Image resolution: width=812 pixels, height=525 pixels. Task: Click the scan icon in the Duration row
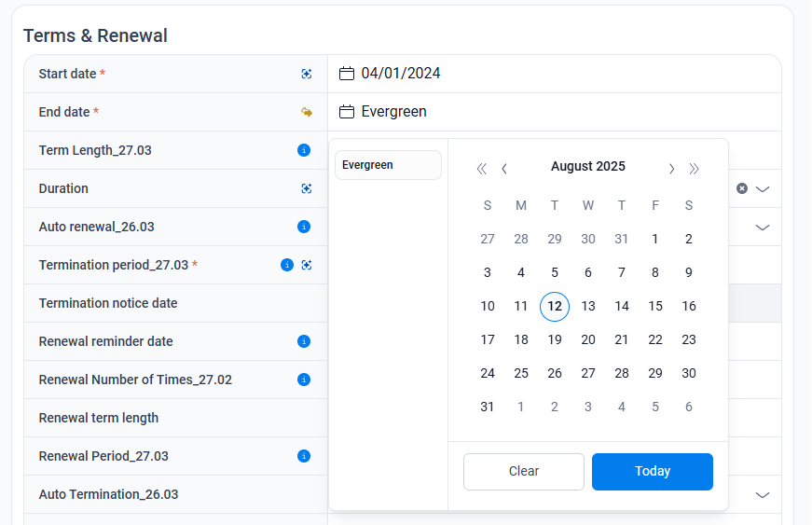[x=306, y=188]
